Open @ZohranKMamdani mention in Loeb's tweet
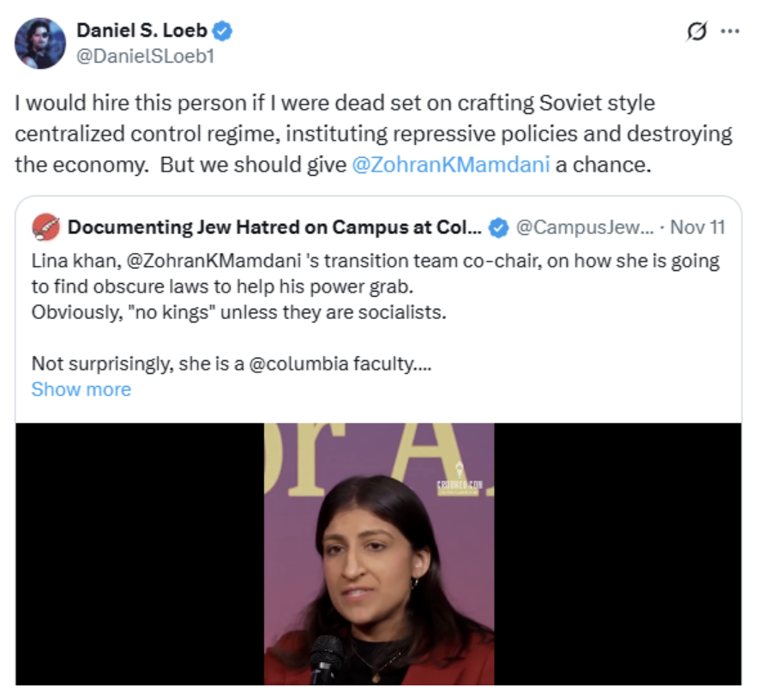The image size is (758, 700). pos(451,164)
